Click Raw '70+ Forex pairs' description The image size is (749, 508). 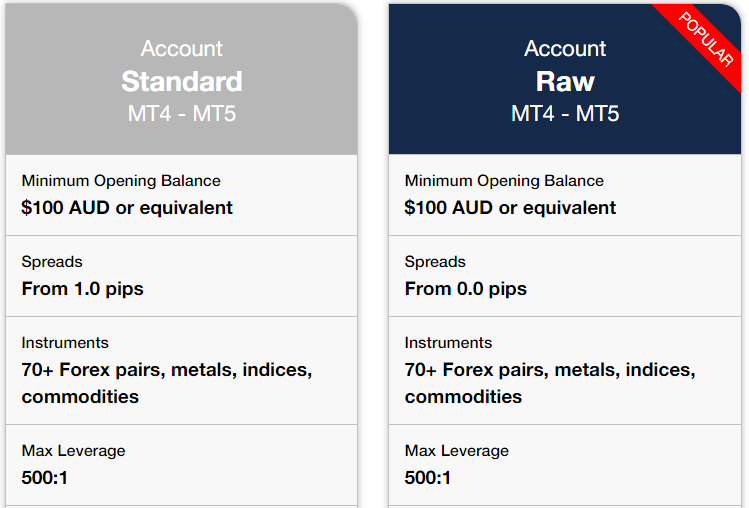550,383
